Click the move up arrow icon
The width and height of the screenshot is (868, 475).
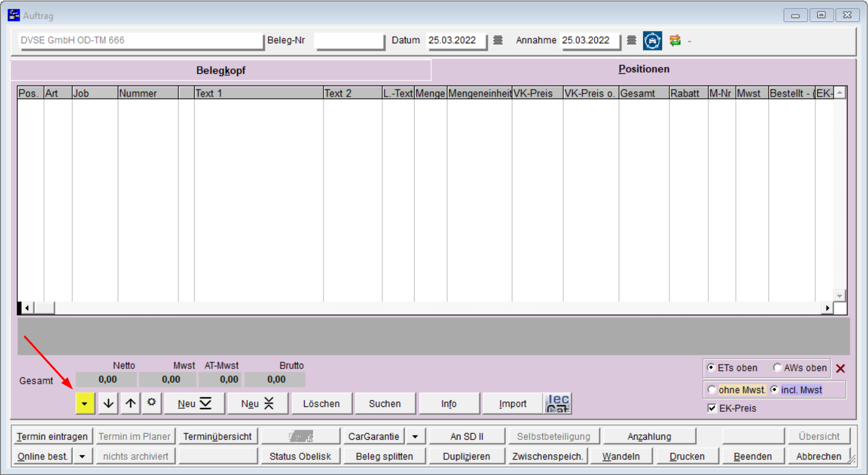[130, 403]
